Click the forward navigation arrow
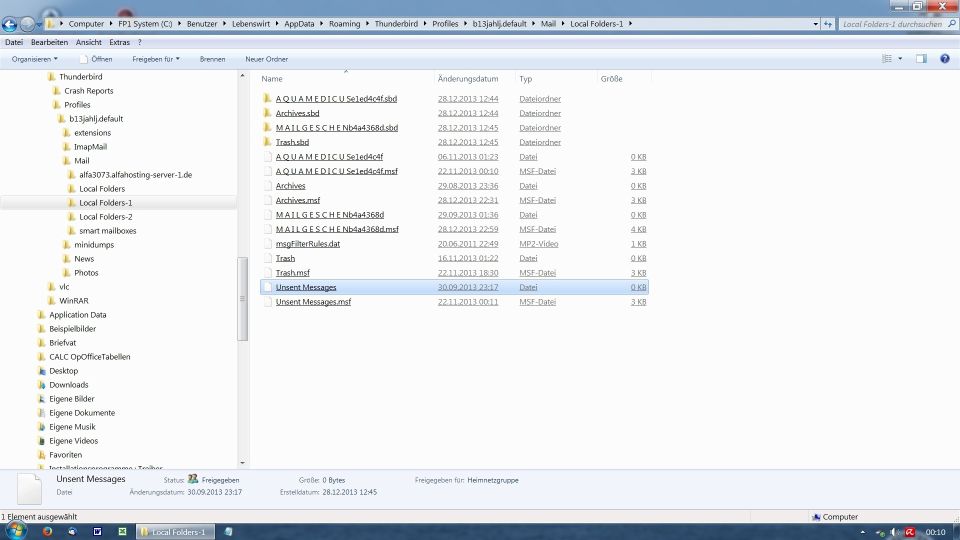The image size is (960, 540). pos(28,24)
